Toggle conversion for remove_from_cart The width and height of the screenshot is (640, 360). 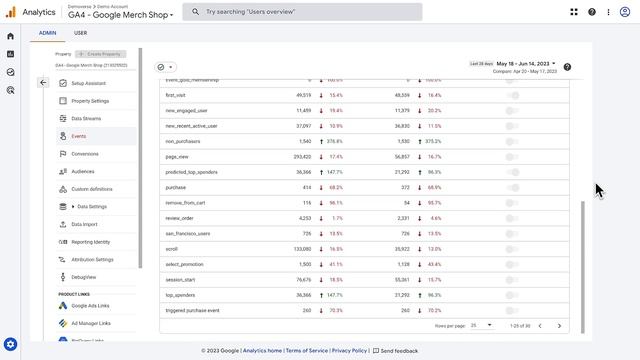click(512, 203)
